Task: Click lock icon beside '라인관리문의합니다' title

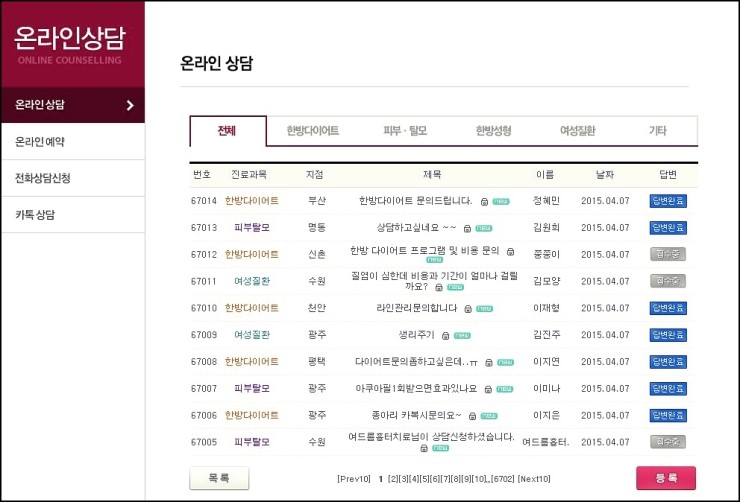Action: pyautogui.click(x=468, y=309)
